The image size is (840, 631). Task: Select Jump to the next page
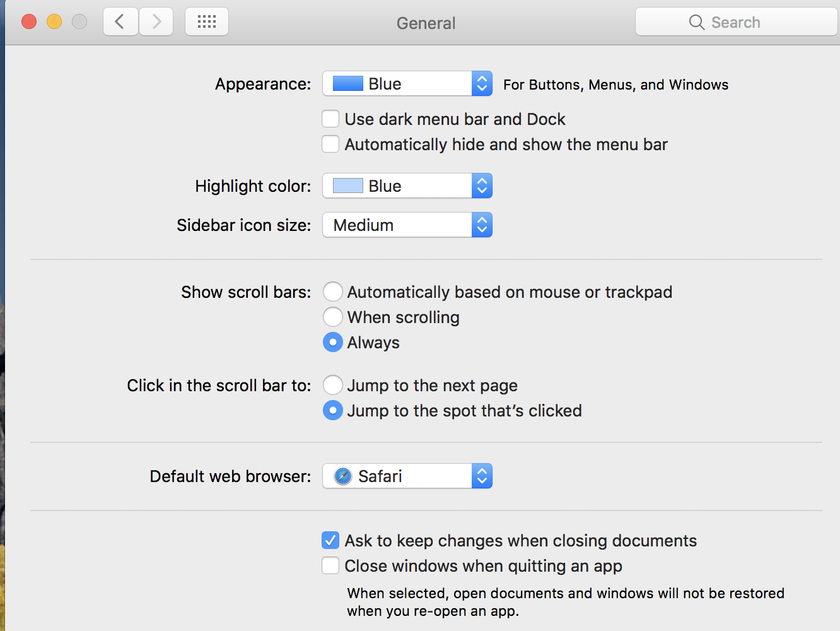pos(333,386)
